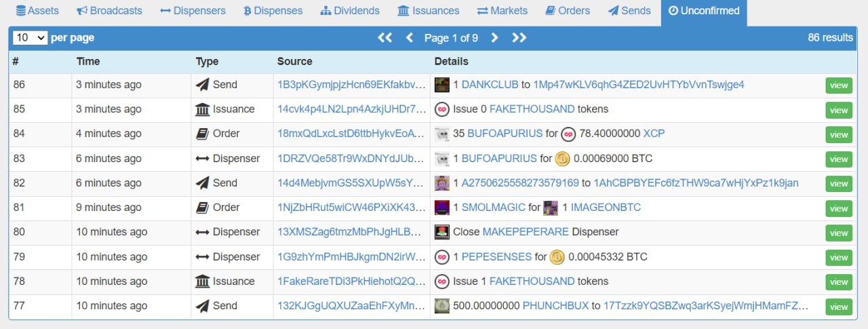The width and height of the screenshot is (868, 329).
Task: Open destination address 1Mp47wKLV6qhG4ZED2UvHTYbVvnTswjge4
Action: [639, 85]
